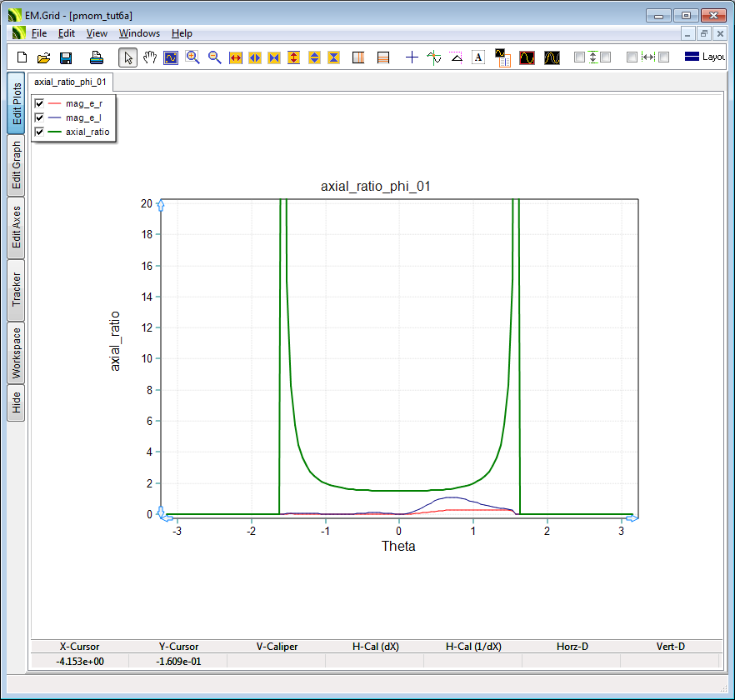
Task: Open the Windows menu
Action: (x=139, y=33)
